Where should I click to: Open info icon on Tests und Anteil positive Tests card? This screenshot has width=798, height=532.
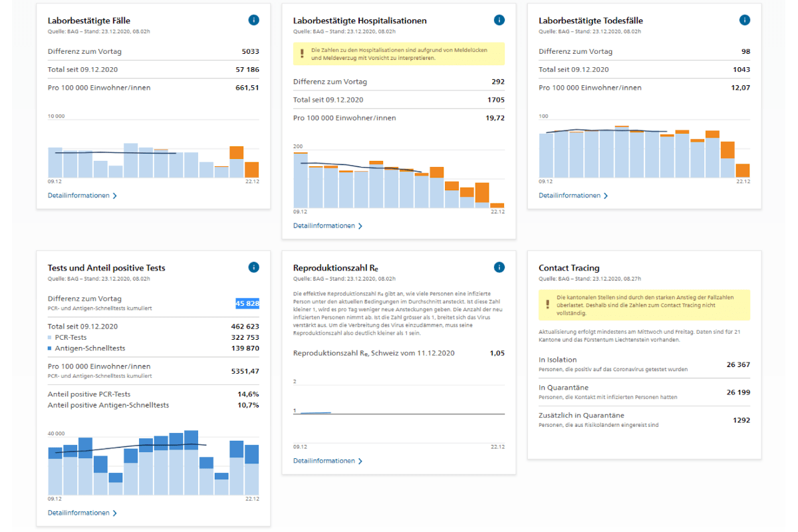pyautogui.click(x=253, y=267)
